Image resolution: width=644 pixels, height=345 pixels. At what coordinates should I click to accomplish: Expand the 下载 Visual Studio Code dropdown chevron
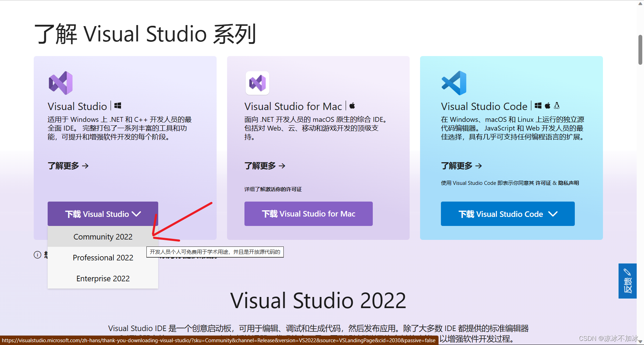[554, 214]
